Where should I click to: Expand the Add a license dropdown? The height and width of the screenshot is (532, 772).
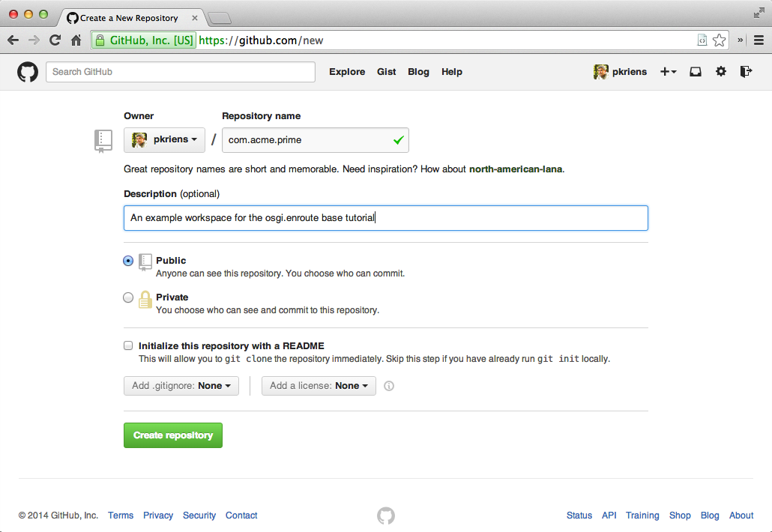pyautogui.click(x=319, y=386)
